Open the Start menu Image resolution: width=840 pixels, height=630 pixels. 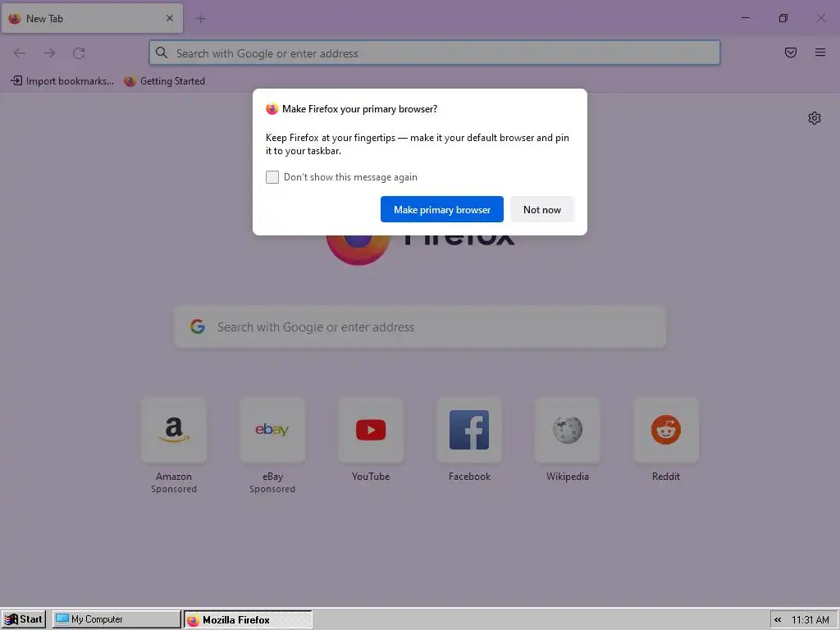pos(24,619)
